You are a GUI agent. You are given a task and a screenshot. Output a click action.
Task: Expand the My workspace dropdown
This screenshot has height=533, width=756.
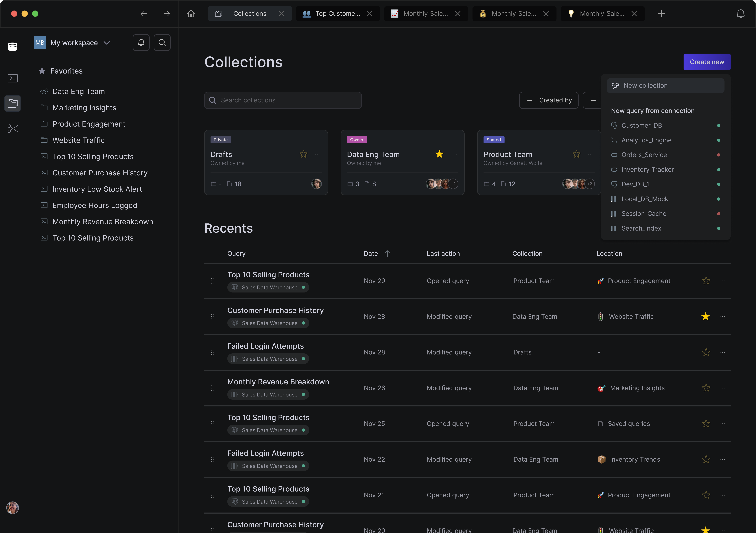coord(106,43)
